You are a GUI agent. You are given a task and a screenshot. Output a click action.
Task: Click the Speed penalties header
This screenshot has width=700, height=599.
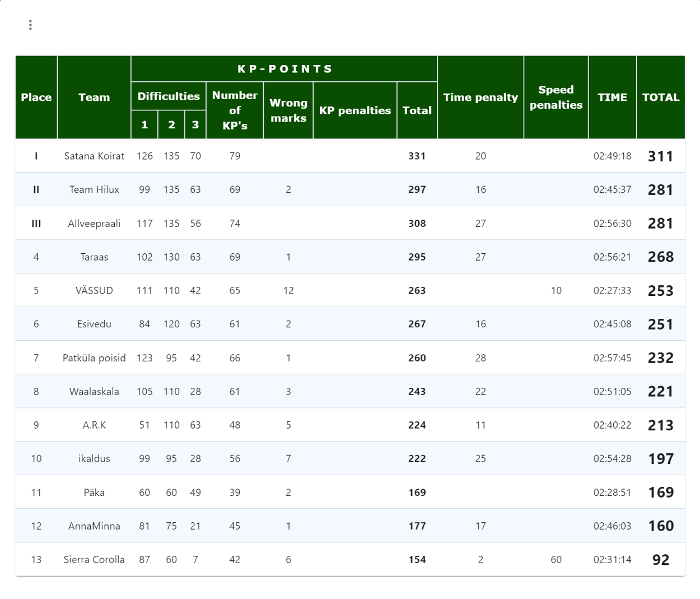click(556, 97)
